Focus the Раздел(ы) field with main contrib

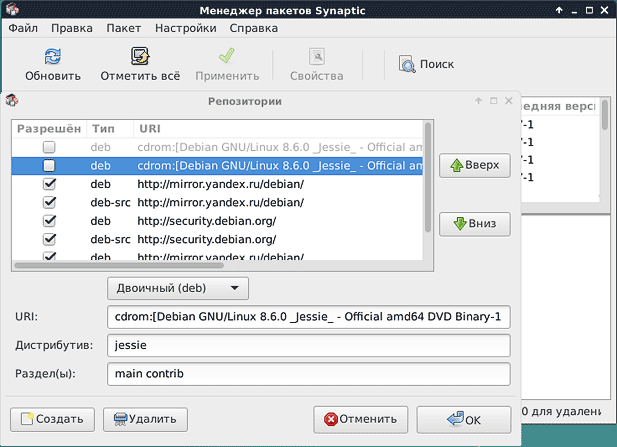tap(308, 374)
